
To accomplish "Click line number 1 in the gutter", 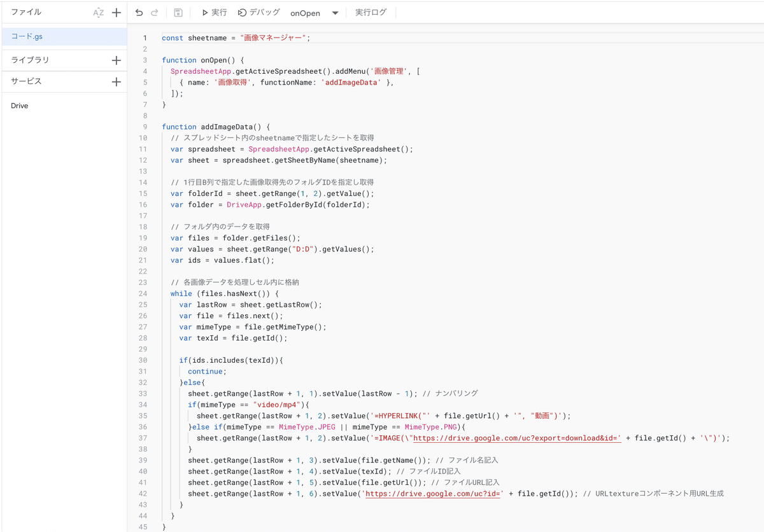I will point(145,38).
